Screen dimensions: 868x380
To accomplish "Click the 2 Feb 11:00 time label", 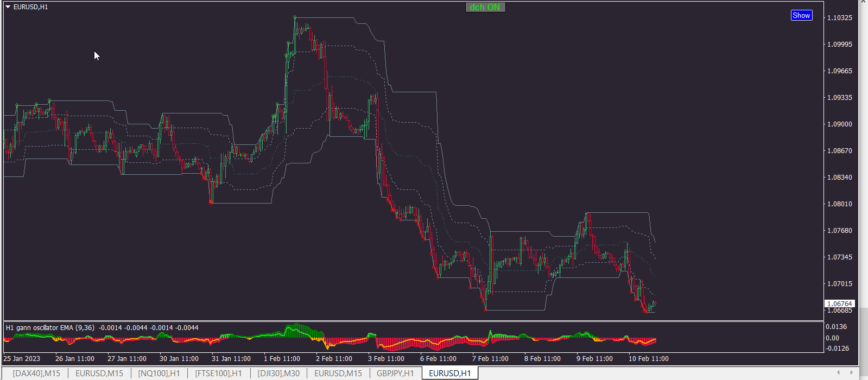I will pyautogui.click(x=334, y=359).
